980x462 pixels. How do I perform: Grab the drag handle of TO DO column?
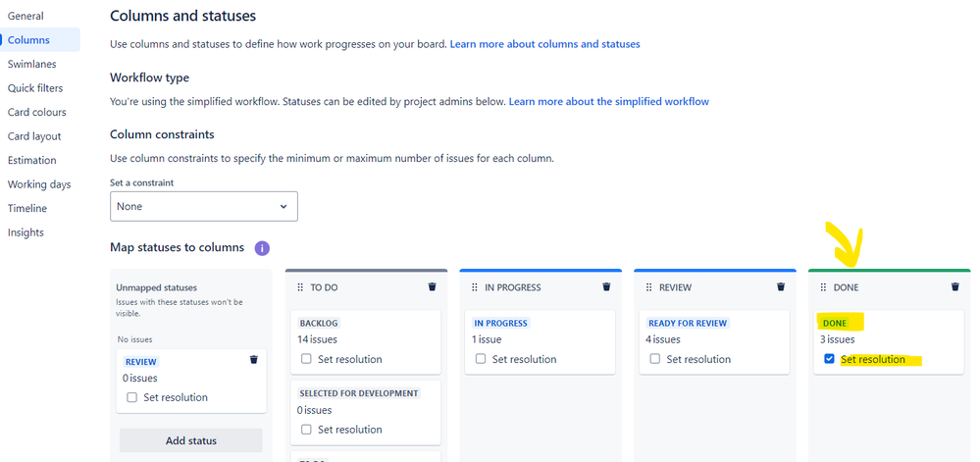click(299, 287)
